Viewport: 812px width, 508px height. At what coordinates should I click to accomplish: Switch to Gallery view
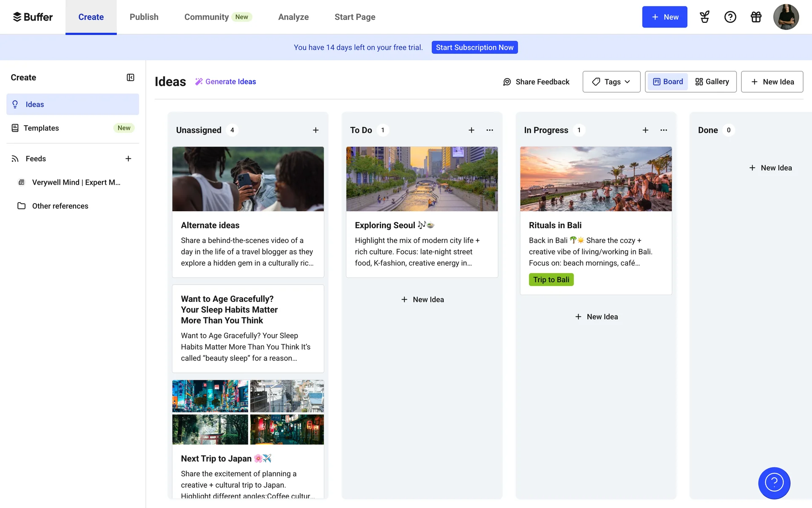click(x=713, y=82)
